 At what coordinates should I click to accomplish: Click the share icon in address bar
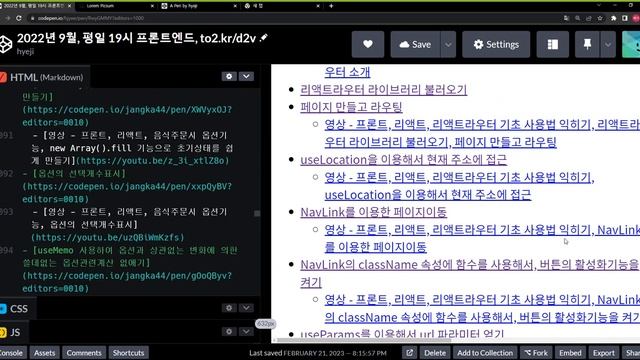(589, 18)
